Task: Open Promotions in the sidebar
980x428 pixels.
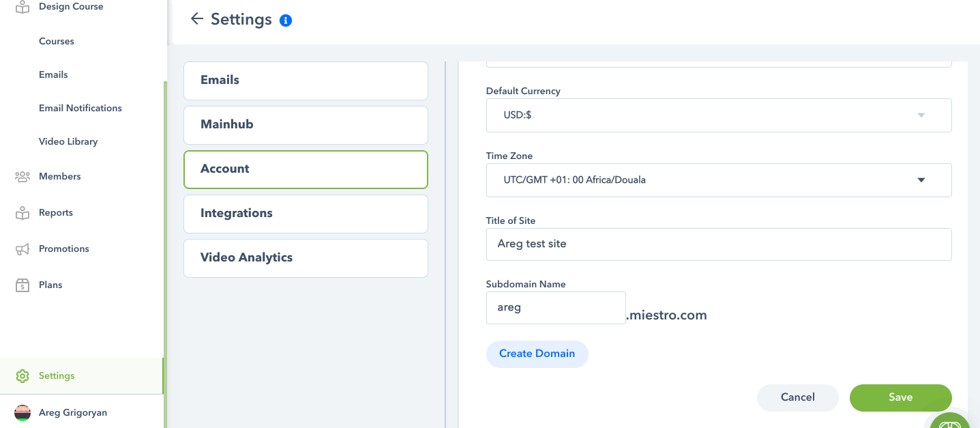Action: click(x=64, y=249)
